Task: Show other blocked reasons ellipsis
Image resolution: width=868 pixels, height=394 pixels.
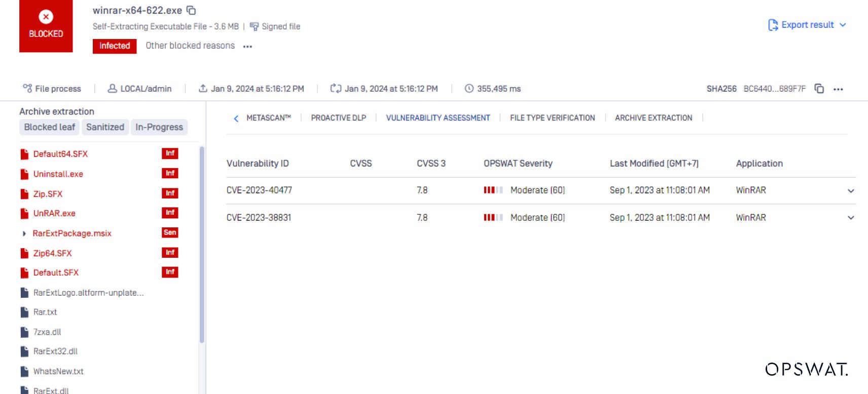Action: (247, 46)
